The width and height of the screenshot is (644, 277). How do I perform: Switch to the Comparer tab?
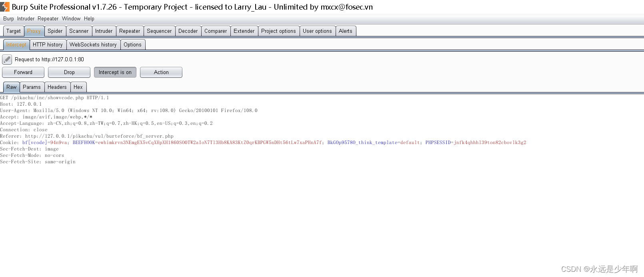216,31
